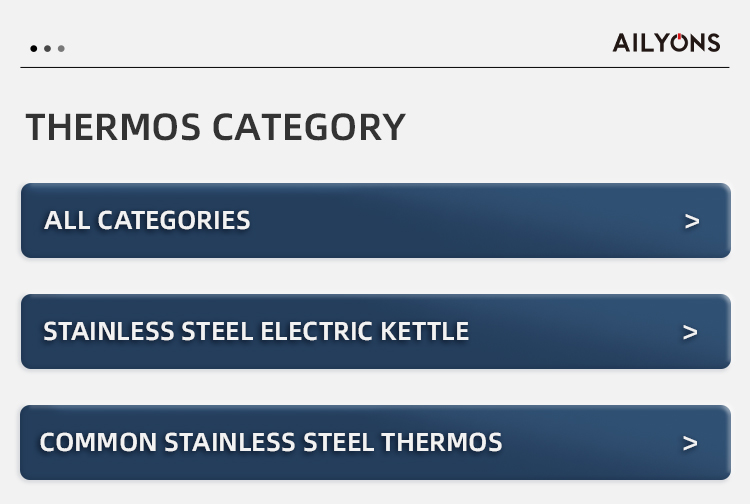Click the arrow icon on Common Thermos row
The width and height of the screenshot is (750, 504).
(x=689, y=443)
